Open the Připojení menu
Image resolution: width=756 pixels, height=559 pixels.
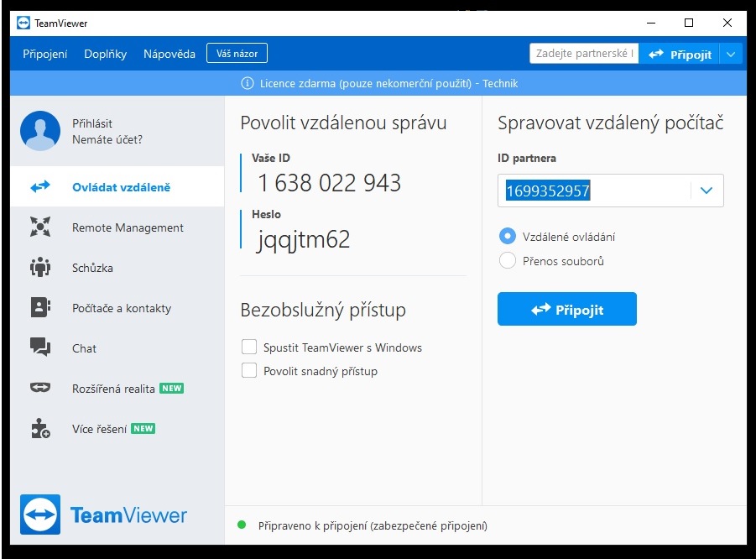[x=44, y=54]
